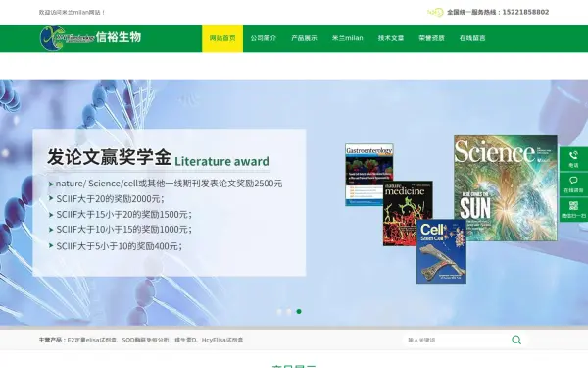Click the Gastroenterology journal cover
Screen dimensions: 588x368
coord(369,174)
